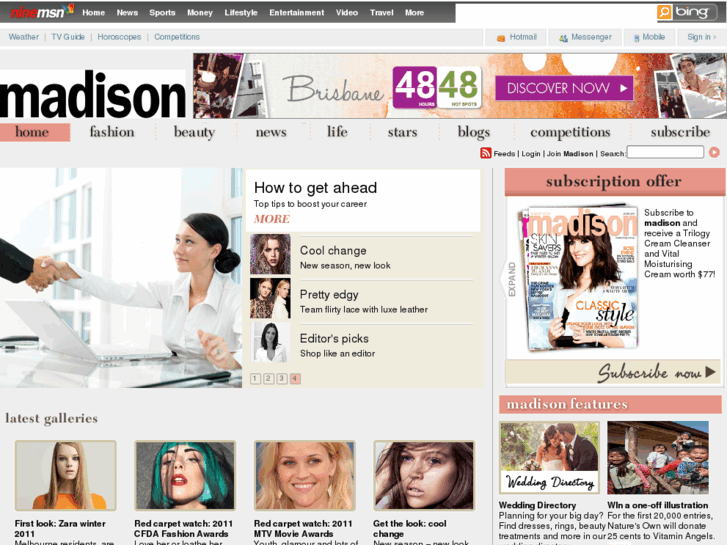Click Money in the ninemsn bar
Viewport: 727px width, 545px height.
tap(200, 13)
